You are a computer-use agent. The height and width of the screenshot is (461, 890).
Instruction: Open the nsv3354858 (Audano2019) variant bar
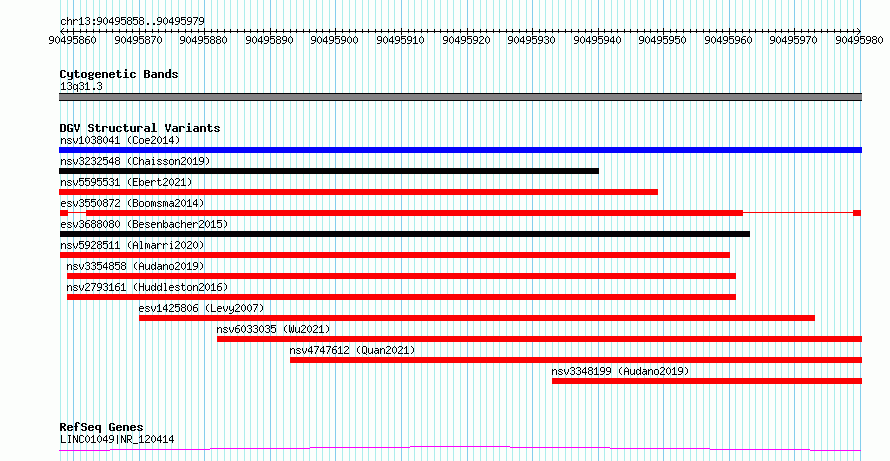tap(401, 276)
